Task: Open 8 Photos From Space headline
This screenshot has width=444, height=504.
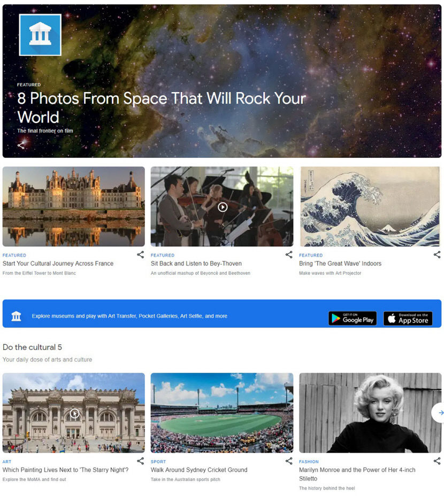Action: point(161,107)
